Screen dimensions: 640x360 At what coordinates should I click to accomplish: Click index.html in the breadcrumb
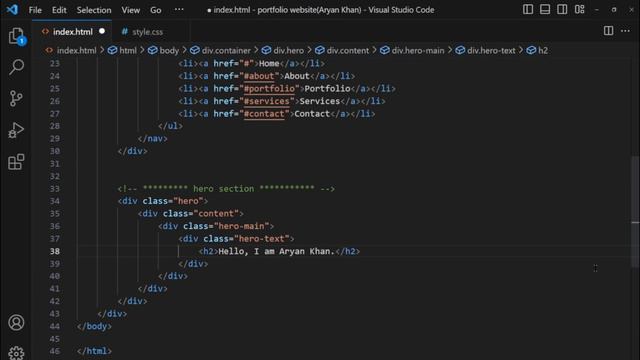[76, 50]
